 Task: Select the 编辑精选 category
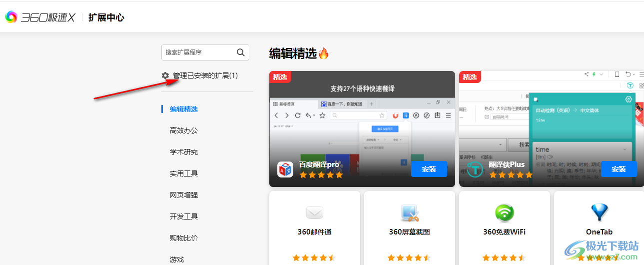tap(184, 109)
